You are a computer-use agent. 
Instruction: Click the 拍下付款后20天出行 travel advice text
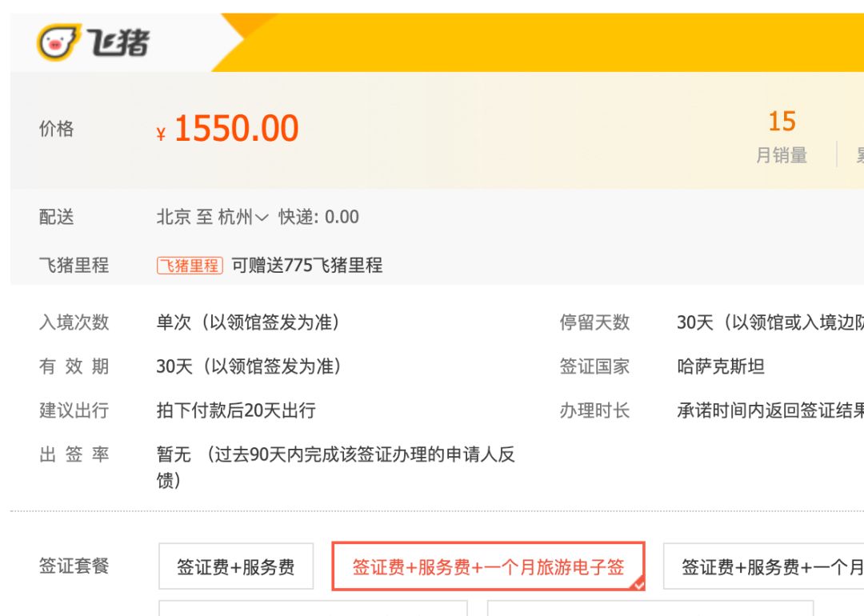click(x=236, y=410)
